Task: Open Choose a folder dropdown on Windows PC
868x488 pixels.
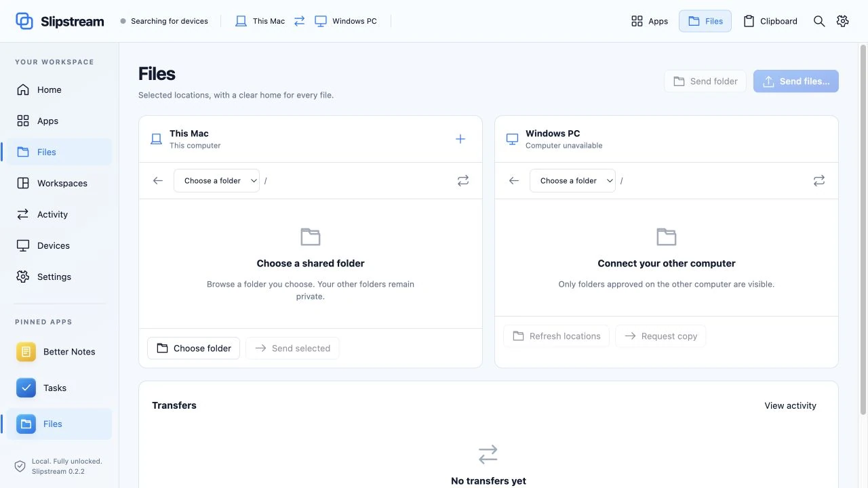Action: [x=572, y=181]
